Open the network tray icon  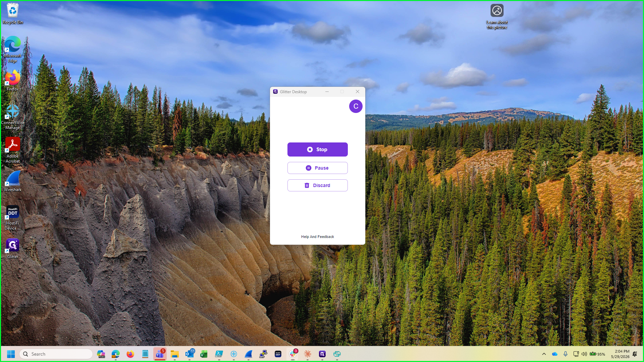pyautogui.click(x=576, y=354)
